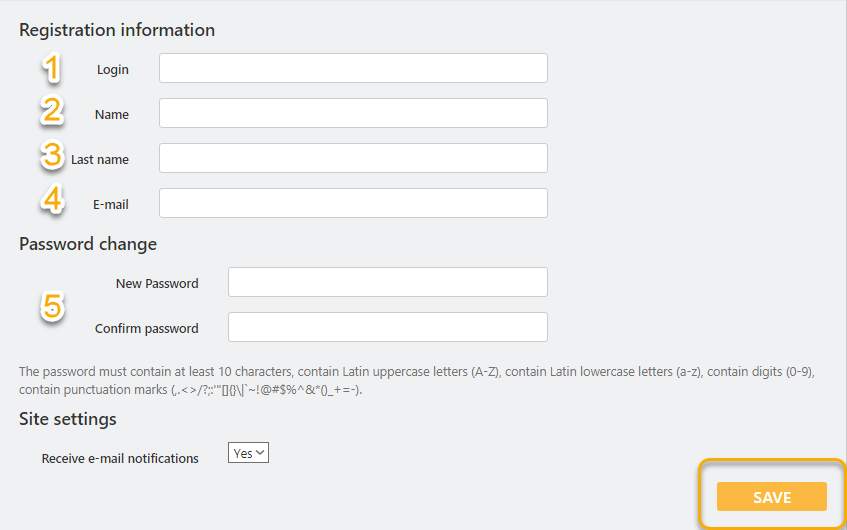
Task: Focus the Name text box
Action: click(353, 113)
